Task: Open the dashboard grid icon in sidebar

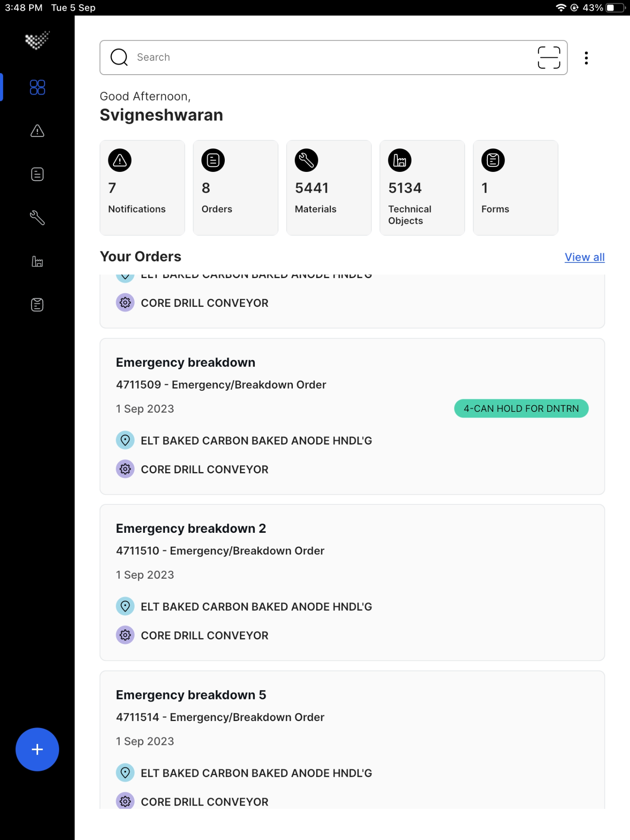Action: tap(37, 87)
